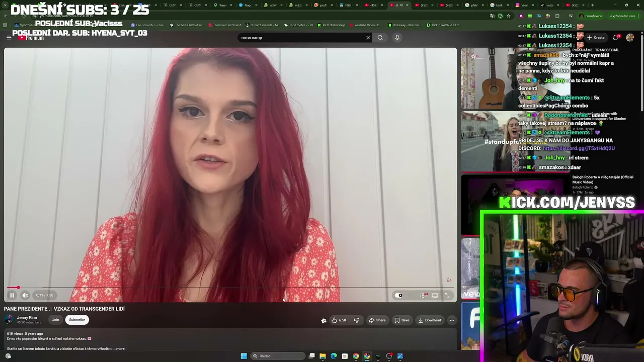The height and width of the screenshot is (362, 644).
Task: Go to YouTube Premium home logo
Action: (x=31, y=38)
